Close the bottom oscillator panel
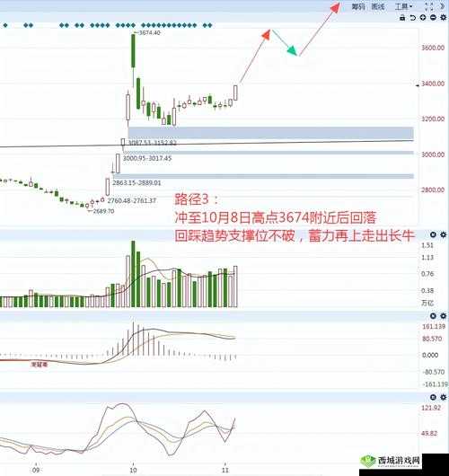449x476 pixels. (x=433, y=397)
